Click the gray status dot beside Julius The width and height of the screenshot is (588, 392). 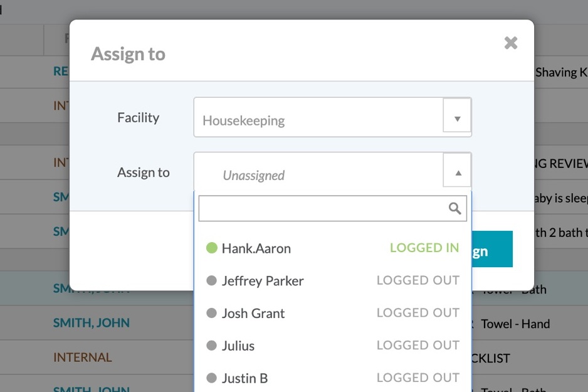211,346
